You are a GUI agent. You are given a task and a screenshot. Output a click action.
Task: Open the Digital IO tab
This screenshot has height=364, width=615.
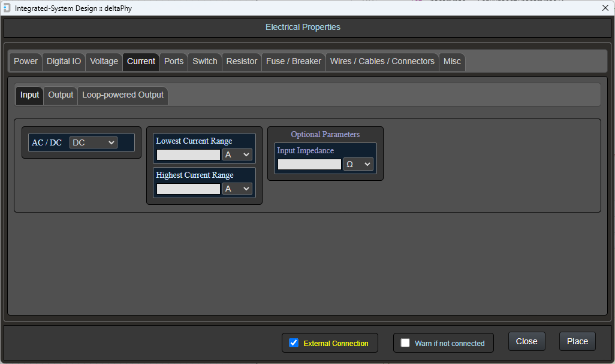click(64, 62)
